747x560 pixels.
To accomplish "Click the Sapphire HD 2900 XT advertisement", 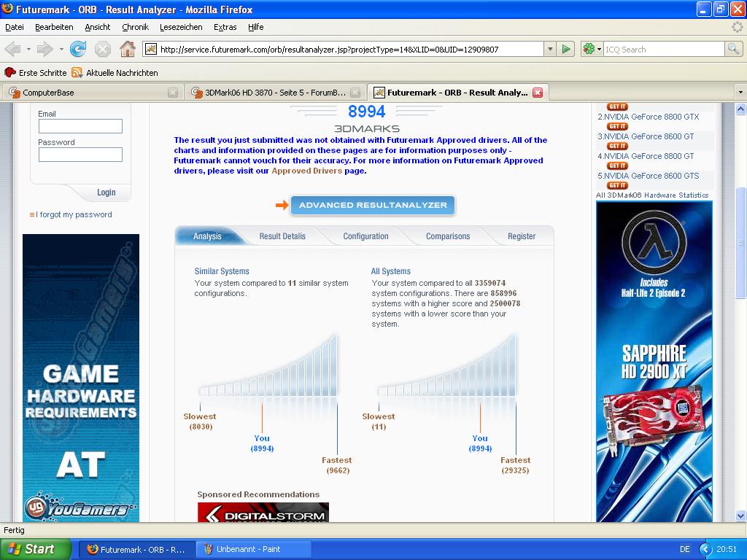I will pos(654,362).
